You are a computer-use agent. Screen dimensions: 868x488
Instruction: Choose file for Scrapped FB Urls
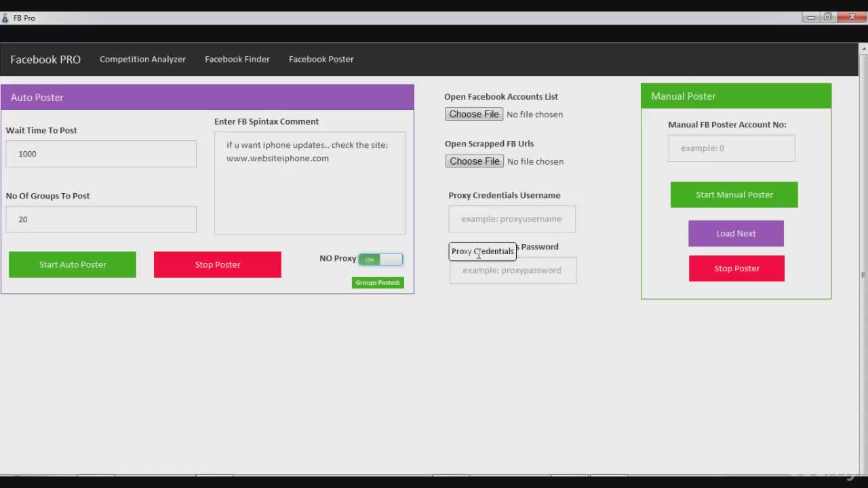click(475, 161)
